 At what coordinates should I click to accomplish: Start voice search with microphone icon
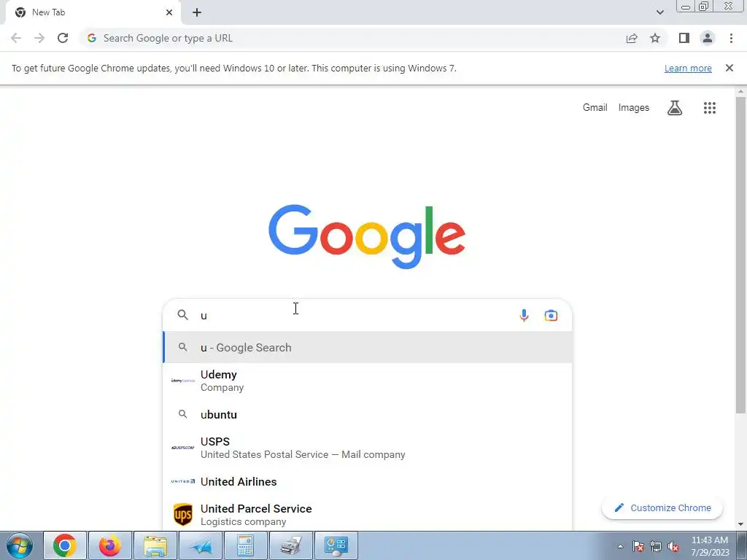pos(524,315)
